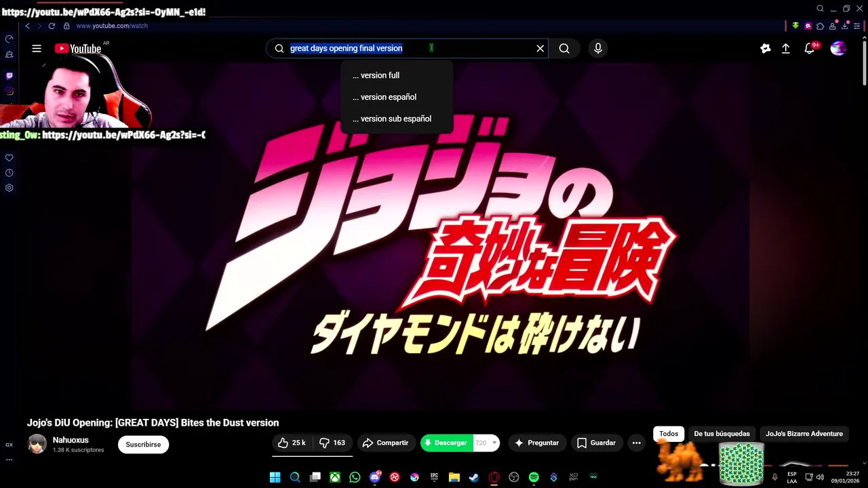The width and height of the screenshot is (868, 488).
Task: Click the Preguntar button
Action: (x=537, y=443)
